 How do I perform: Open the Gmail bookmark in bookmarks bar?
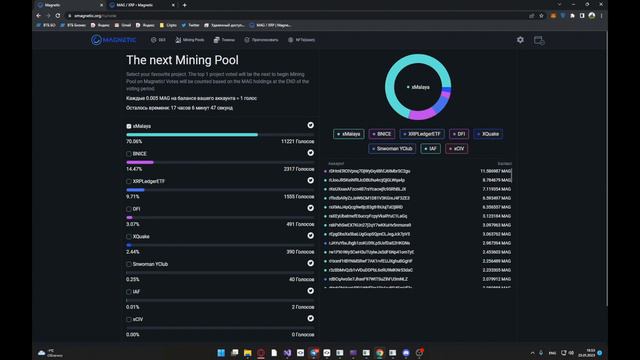pos(123,25)
